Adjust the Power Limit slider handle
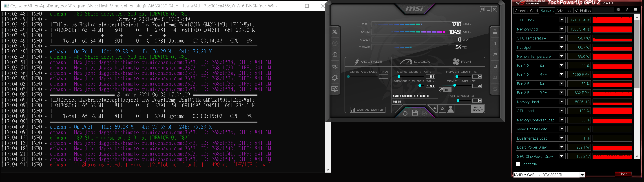 [457, 77]
